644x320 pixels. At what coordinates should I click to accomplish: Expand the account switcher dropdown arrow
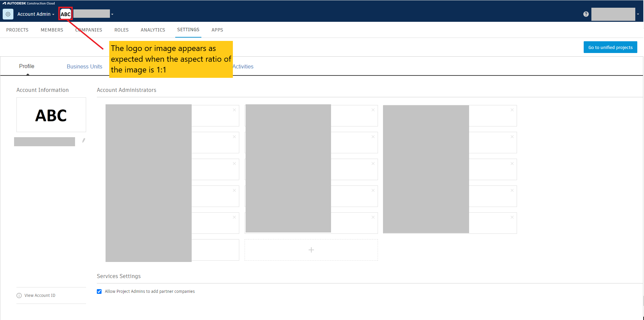coord(112,14)
